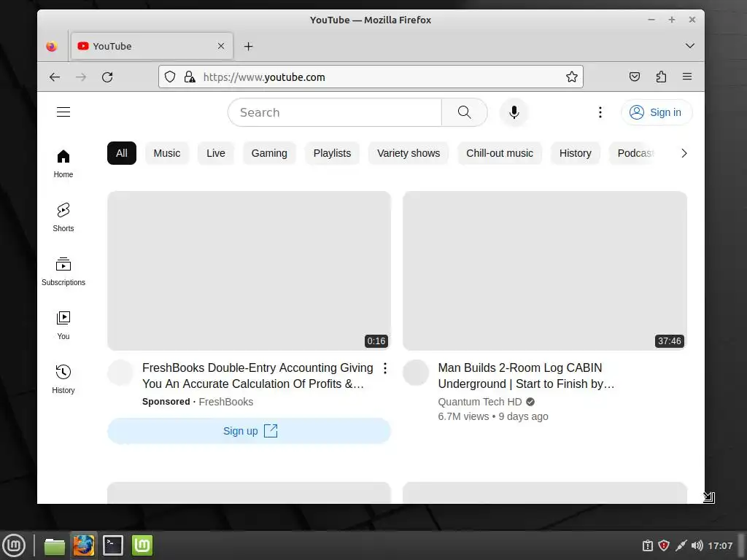Go back with the browser back arrow
Viewport: 747px width, 560px height.
55,77
